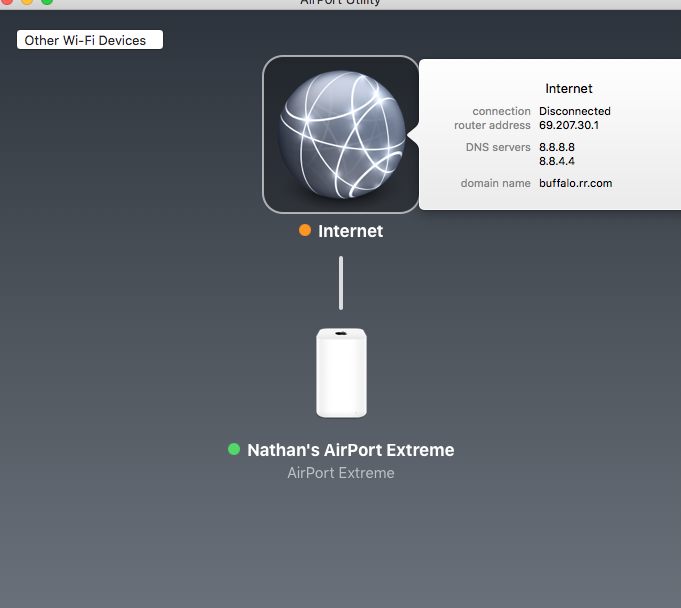The width and height of the screenshot is (681, 608).
Task: Select the AirPort Extreme base station icon
Action: (341, 373)
